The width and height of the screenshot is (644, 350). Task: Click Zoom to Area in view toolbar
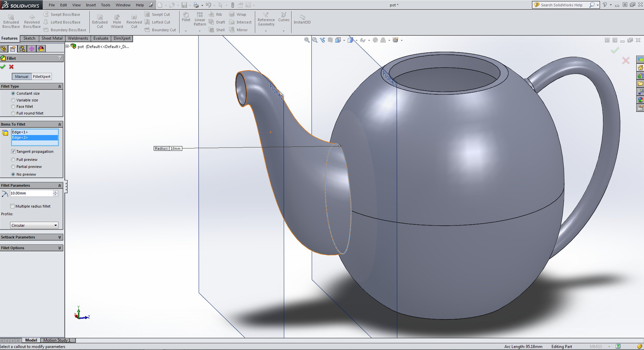[x=315, y=40]
